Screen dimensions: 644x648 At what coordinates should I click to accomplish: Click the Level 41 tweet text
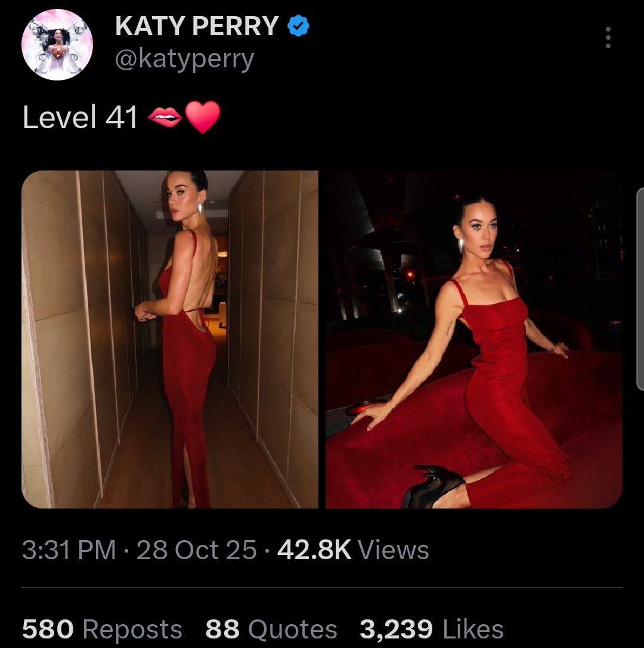[80, 117]
